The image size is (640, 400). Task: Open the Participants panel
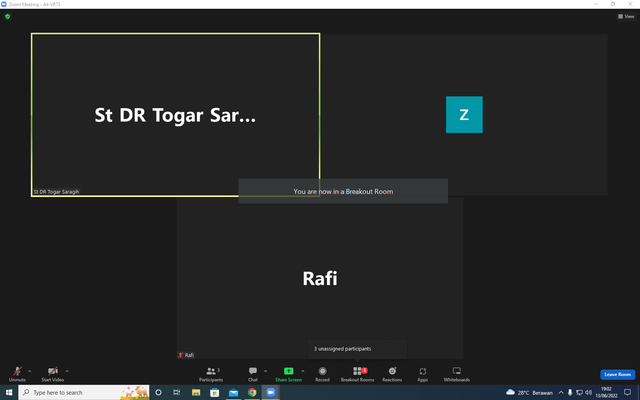tap(211, 373)
